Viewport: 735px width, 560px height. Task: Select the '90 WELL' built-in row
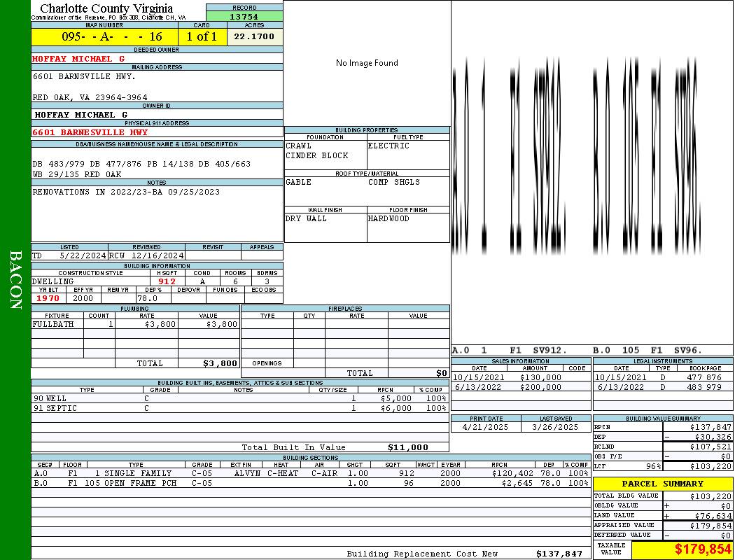click(x=239, y=398)
